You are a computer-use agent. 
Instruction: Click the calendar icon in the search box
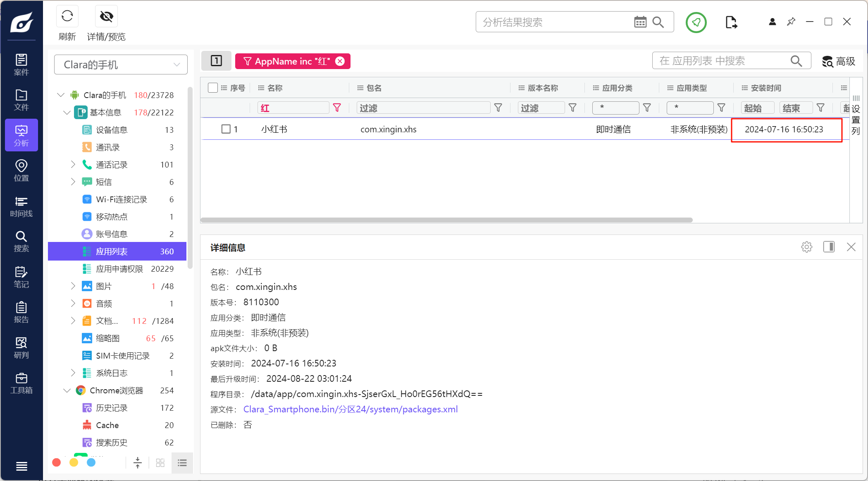pos(640,22)
